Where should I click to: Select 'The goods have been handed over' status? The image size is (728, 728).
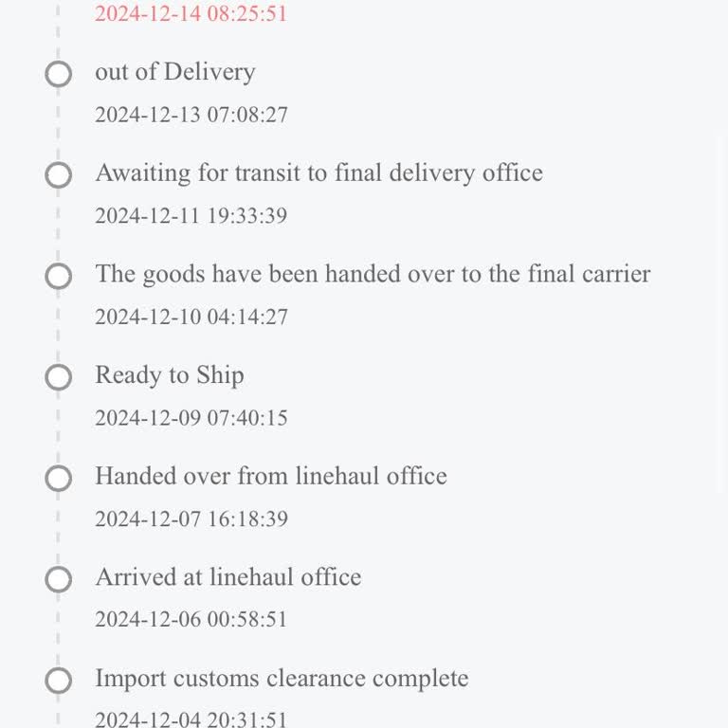373,274
